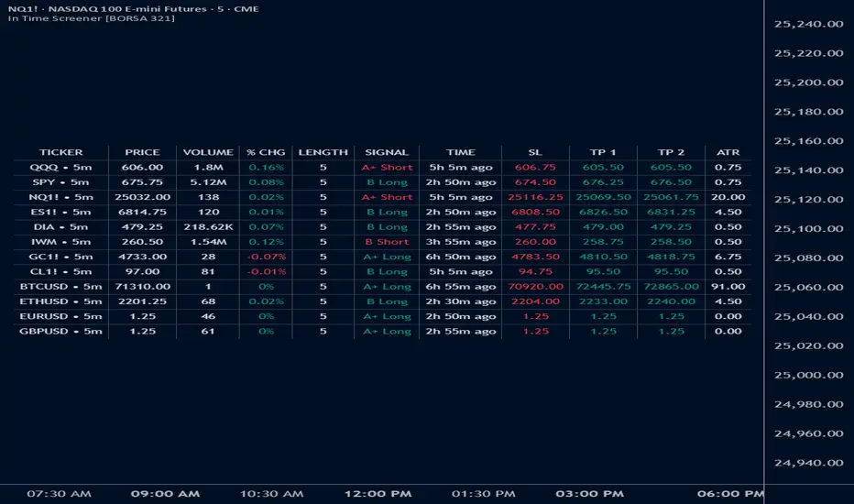Click the ATR column header
The height and width of the screenshot is (504, 854).
[728, 152]
